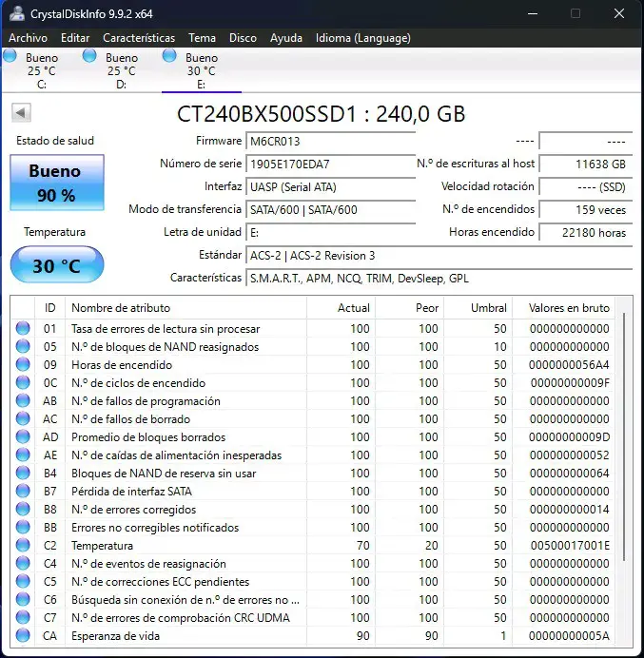This screenshot has height=658, width=644.
Task: Click the attribute list vertical scrollbar
Action: click(x=624, y=436)
